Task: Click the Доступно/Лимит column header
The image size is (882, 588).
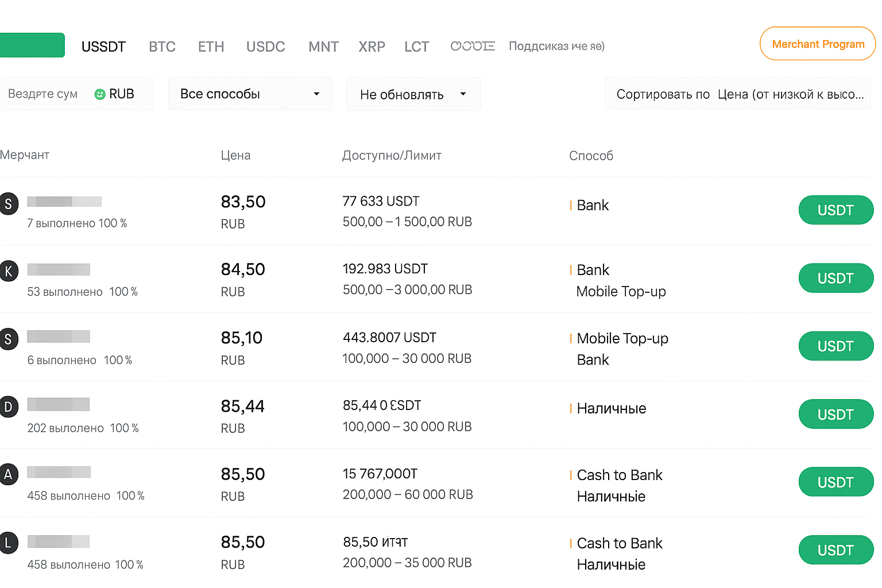Action: click(x=392, y=155)
